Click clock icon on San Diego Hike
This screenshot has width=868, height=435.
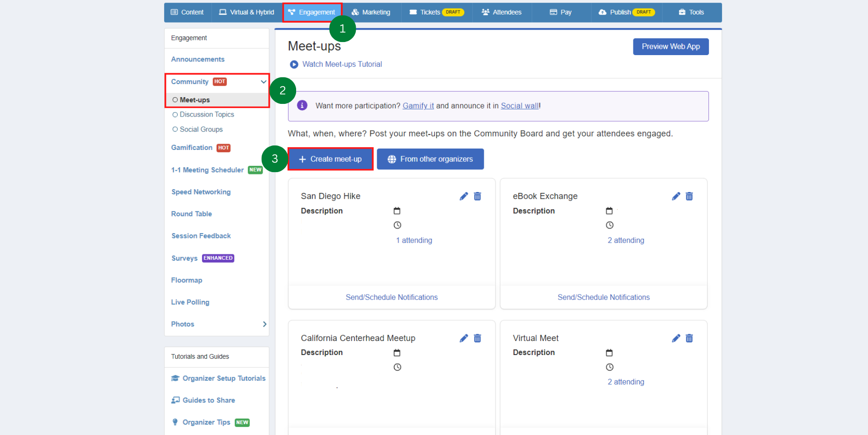click(397, 225)
